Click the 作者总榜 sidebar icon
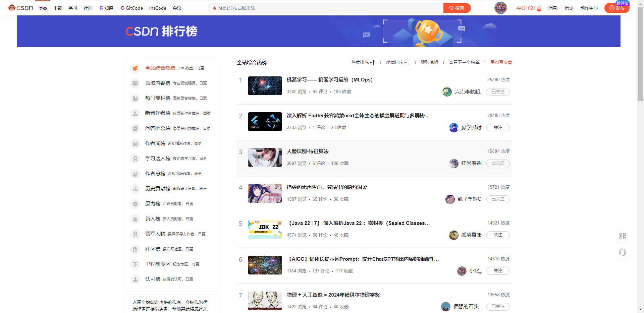This screenshot has width=644, height=313. (x=135, y=174)
